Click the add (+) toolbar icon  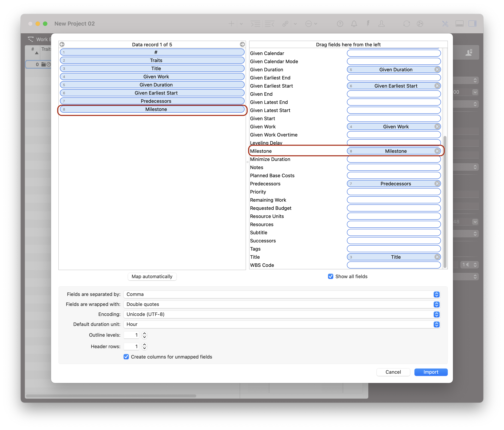coord(231,24)
